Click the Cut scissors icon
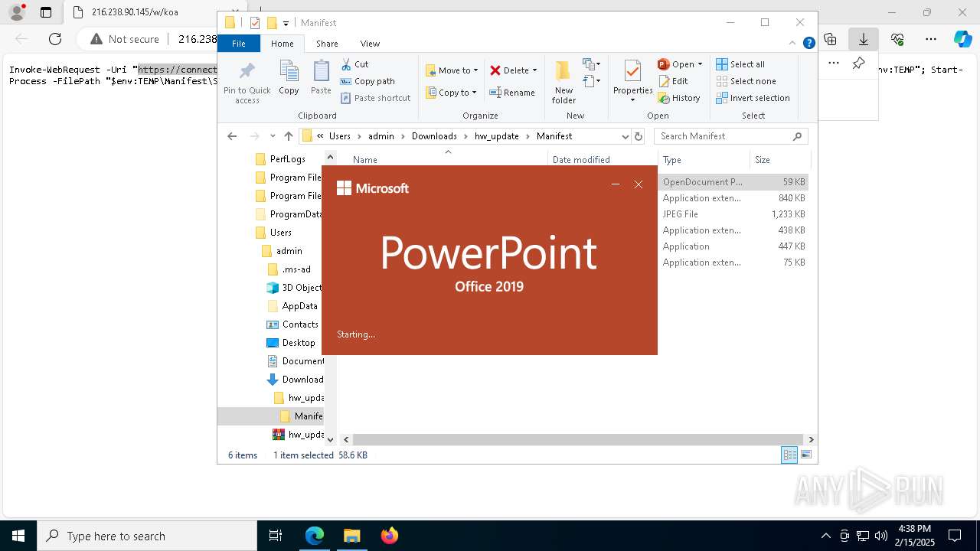The height and width of the screenshot is (551, 980). 346,64
